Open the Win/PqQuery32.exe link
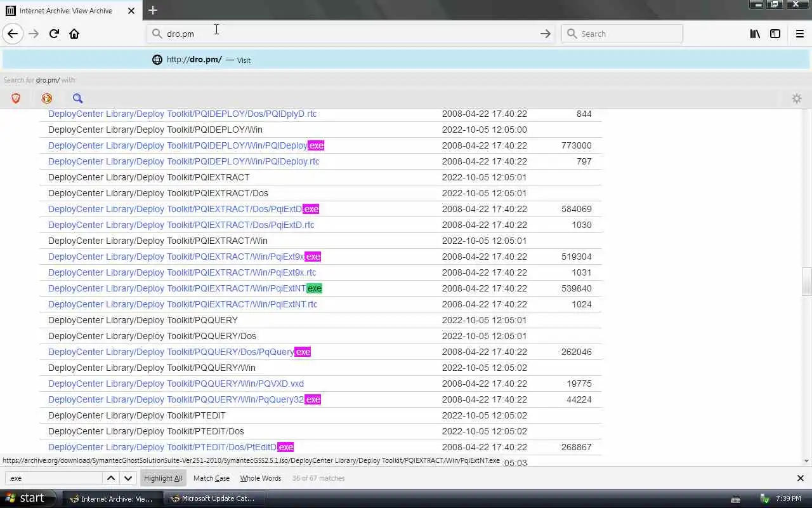Image resolution: width=812 pixels, height=508 pixels. [185, 399]
